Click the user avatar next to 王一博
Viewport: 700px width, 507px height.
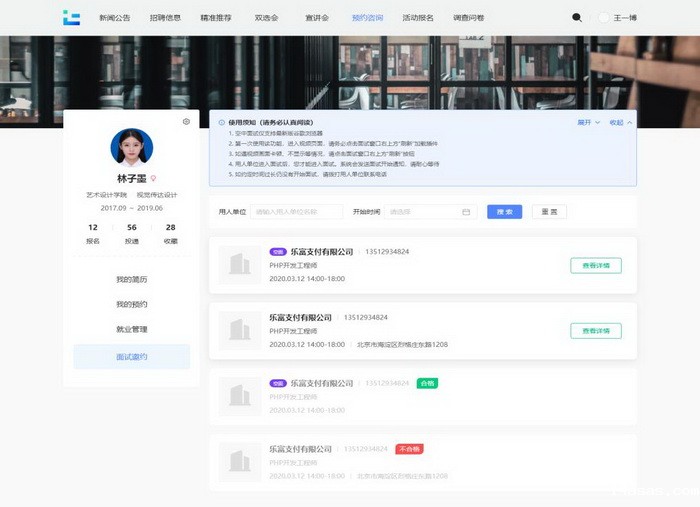point(603,17)
